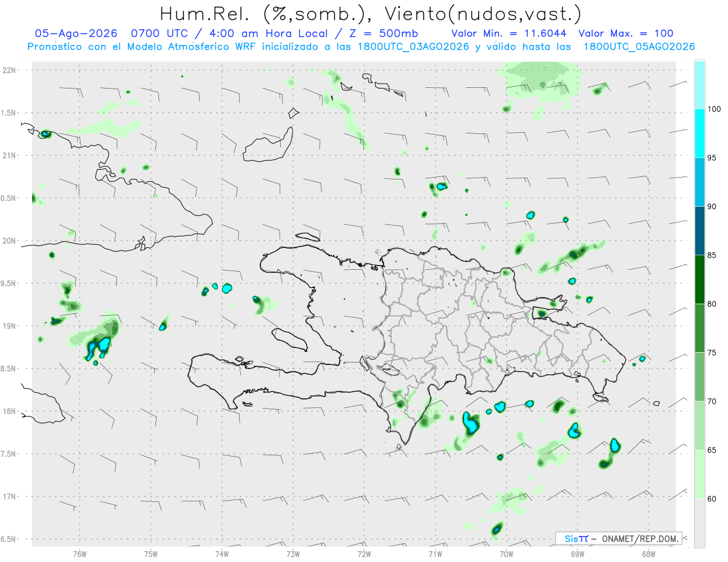The height and width of the screenshot is (562, 728).
Task: Click the 22N latitude label
Action: coord(9,70)
